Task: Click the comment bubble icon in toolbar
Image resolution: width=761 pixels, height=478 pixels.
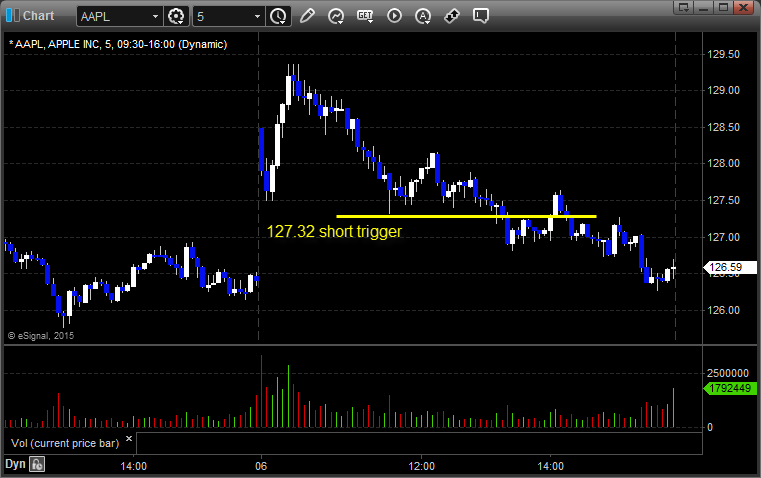Action: click(x=481, y=16)
